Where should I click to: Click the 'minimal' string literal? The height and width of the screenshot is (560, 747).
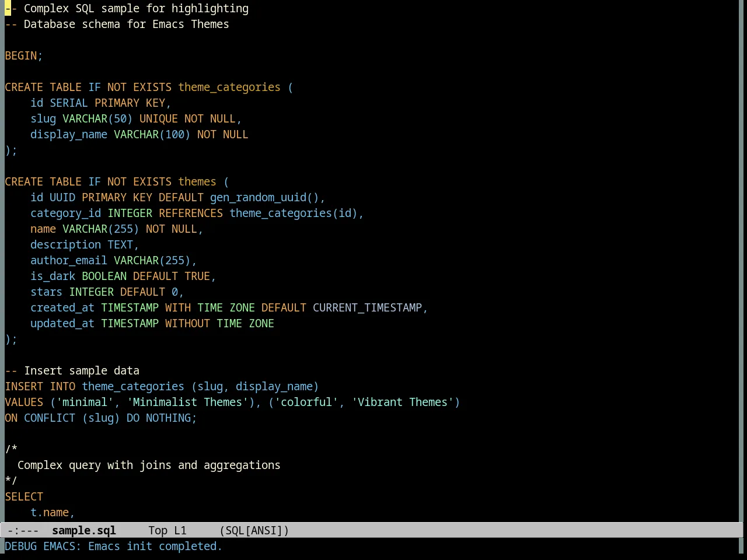click(x=85, y=402)
